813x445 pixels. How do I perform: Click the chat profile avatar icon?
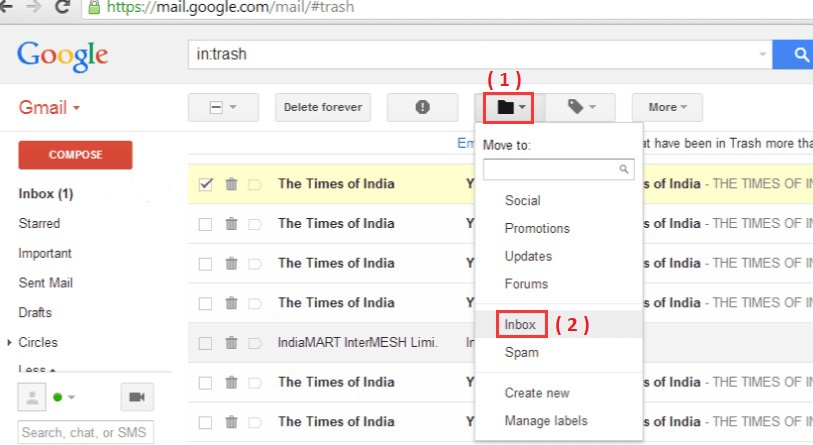click(x=32, y=397)
